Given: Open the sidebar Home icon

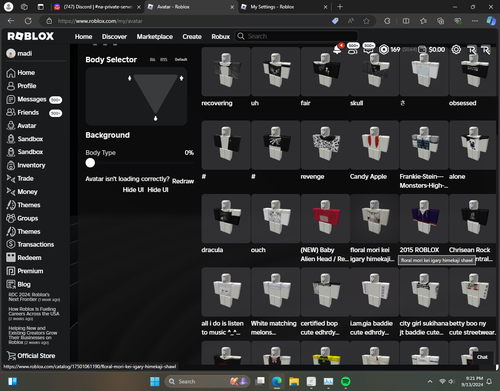Looking at the screenshot, I should click(x=11, y=73).
